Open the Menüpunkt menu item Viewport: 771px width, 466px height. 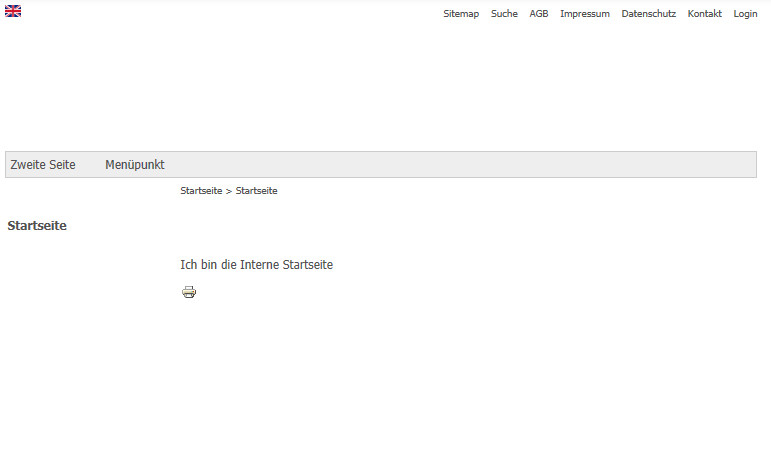pos(135,165)
